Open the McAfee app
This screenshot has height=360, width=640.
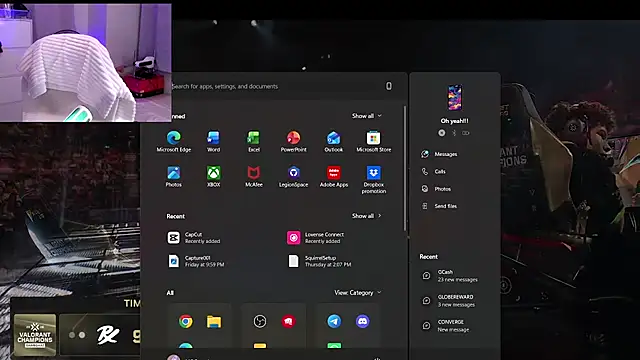[253, 176]
